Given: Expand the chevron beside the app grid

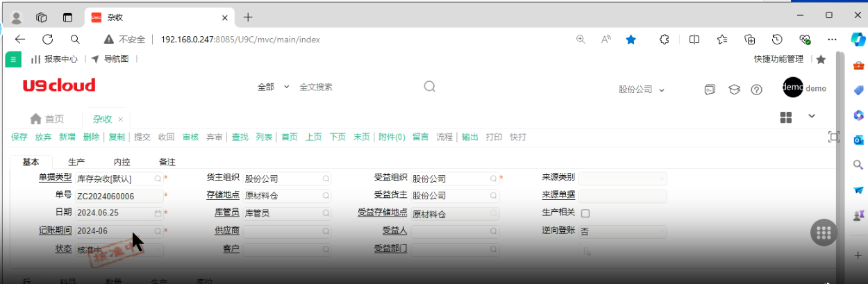Looking at the screenshot, I should pyautogui.click(x=811, y=116).
